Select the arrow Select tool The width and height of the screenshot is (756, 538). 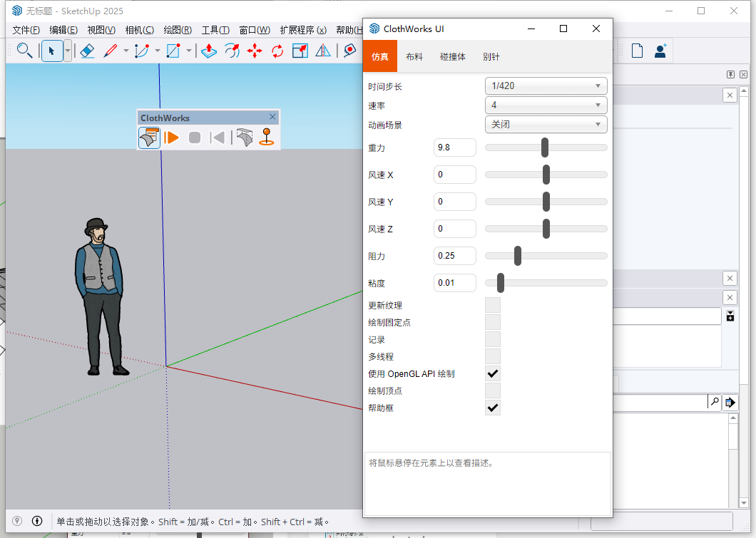coord(52,51)
